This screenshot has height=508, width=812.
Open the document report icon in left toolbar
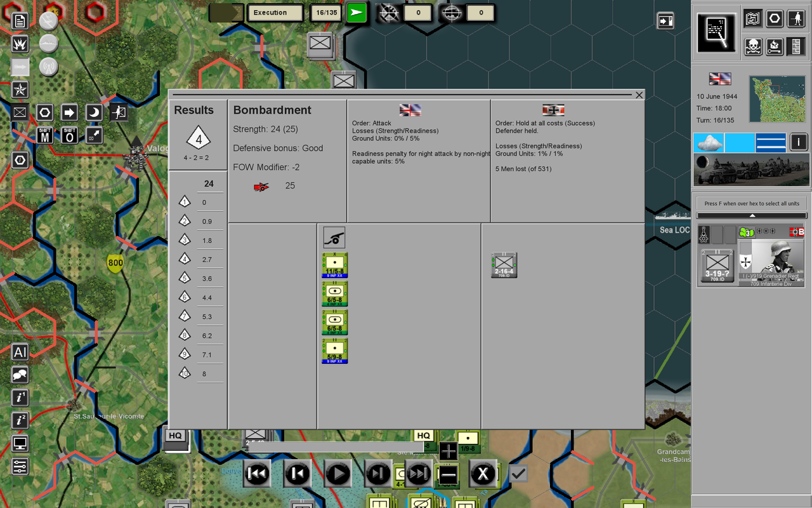pos(20,21)
